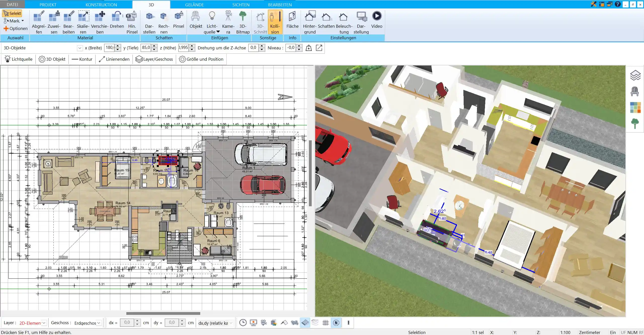Click the Layer/Geschoss button
The height and width of the screenshot is (335, 644).
[154, 59]
